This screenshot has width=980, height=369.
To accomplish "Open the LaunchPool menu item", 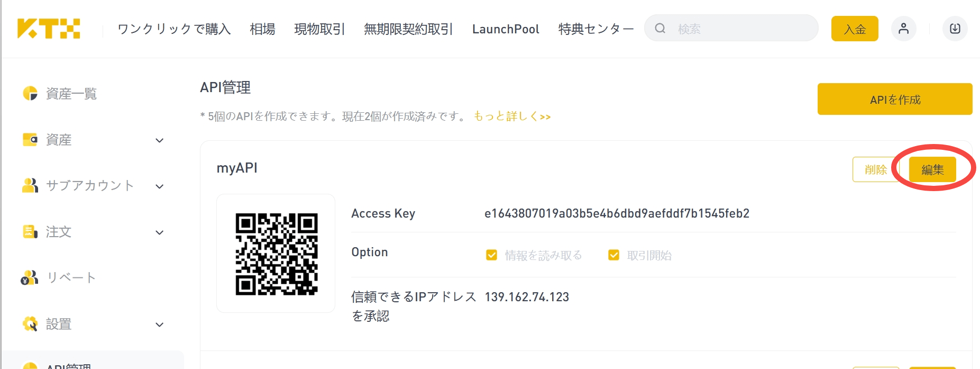I will pyautogui.click(x=506, y=29).
